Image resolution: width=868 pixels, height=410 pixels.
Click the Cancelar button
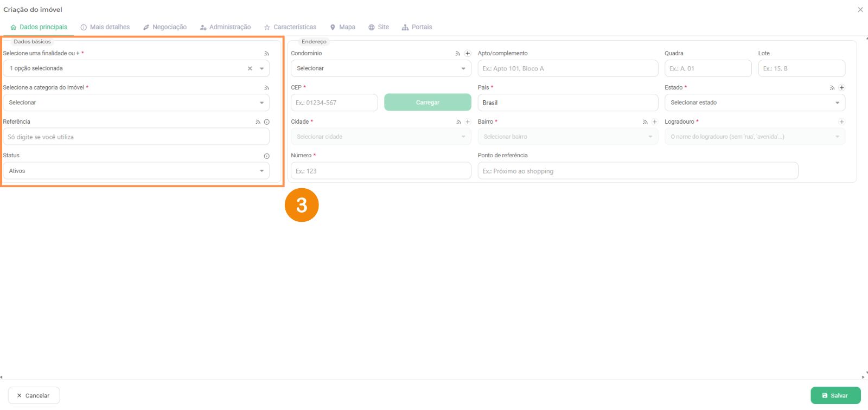pos(34,395)
